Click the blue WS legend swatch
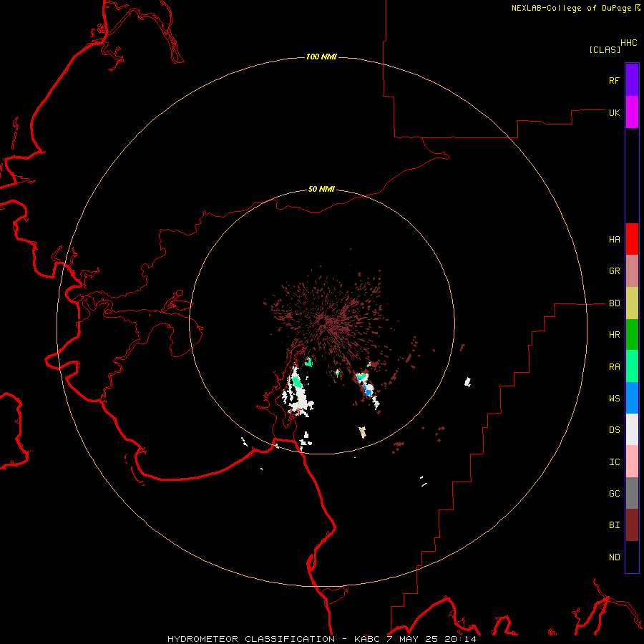644x644 pixels. [x=632, y=398]
